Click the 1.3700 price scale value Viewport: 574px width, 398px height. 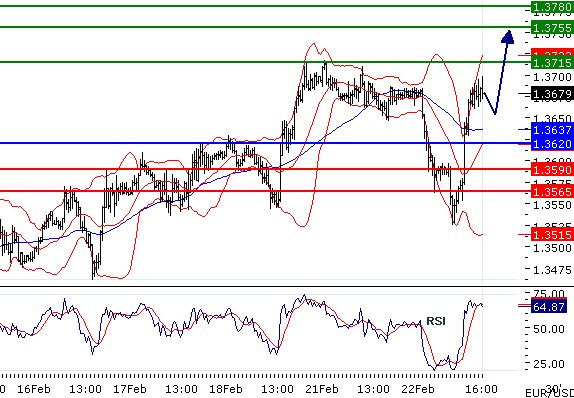552,77
